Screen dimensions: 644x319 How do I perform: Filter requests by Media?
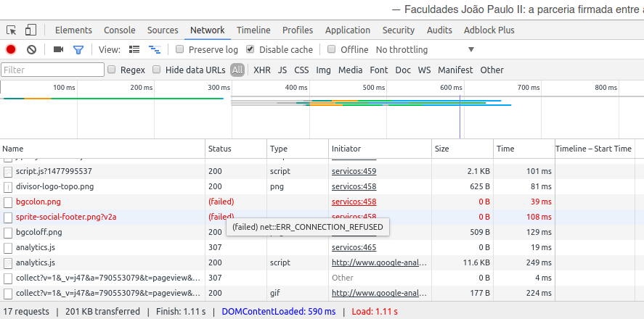click(x=351, y=70)
